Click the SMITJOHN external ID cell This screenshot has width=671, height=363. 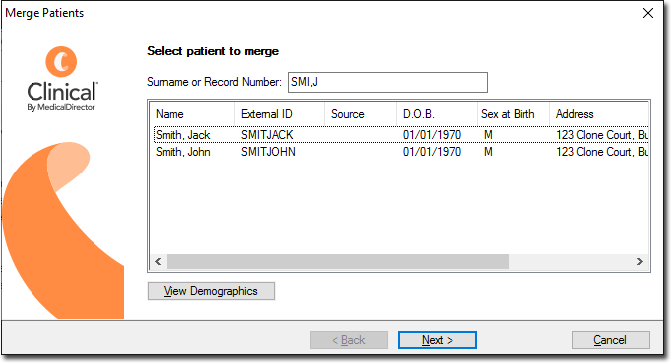coord(268,152)
